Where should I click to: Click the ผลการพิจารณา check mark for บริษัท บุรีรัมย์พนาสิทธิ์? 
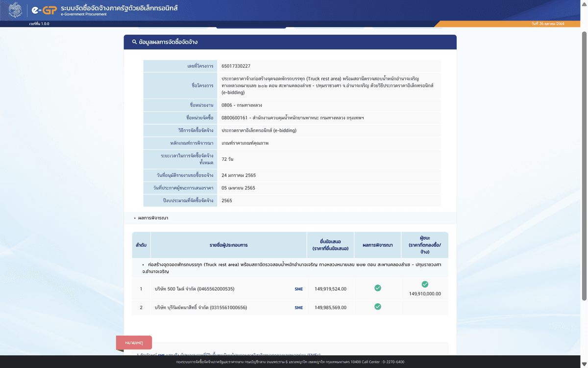point(378,307)
